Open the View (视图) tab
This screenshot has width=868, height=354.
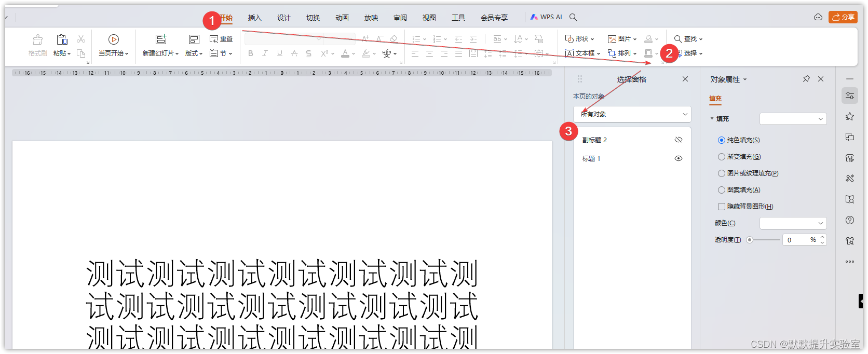(x=429, y=18)
